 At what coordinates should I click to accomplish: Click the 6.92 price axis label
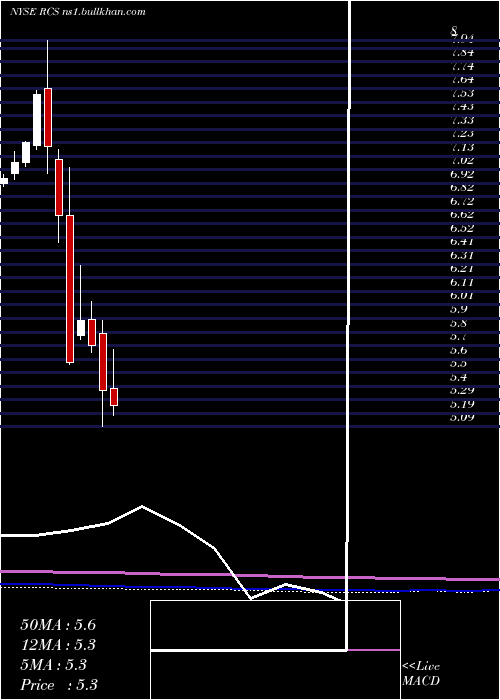click(462, 174)
